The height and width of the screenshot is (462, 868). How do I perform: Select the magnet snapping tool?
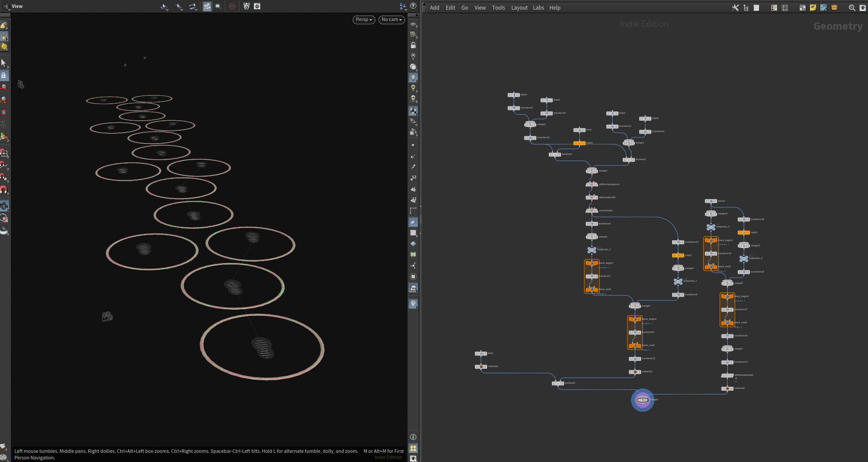[3, 190]
